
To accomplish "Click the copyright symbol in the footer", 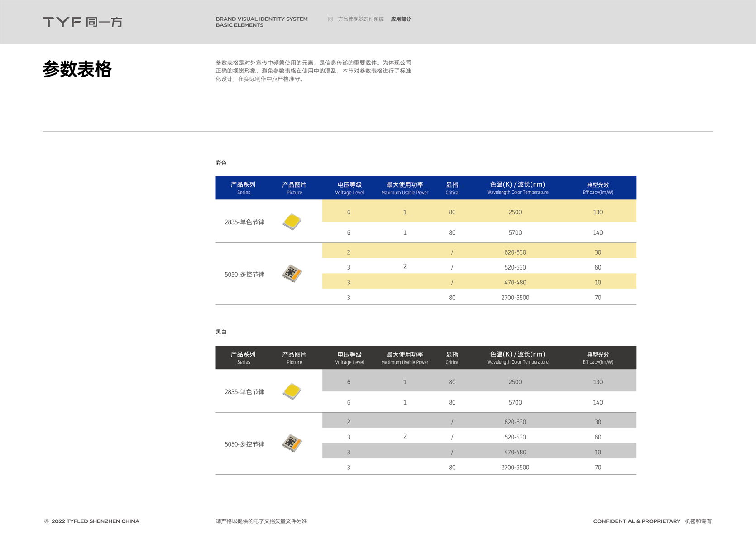I will click(x=46, y=521).
